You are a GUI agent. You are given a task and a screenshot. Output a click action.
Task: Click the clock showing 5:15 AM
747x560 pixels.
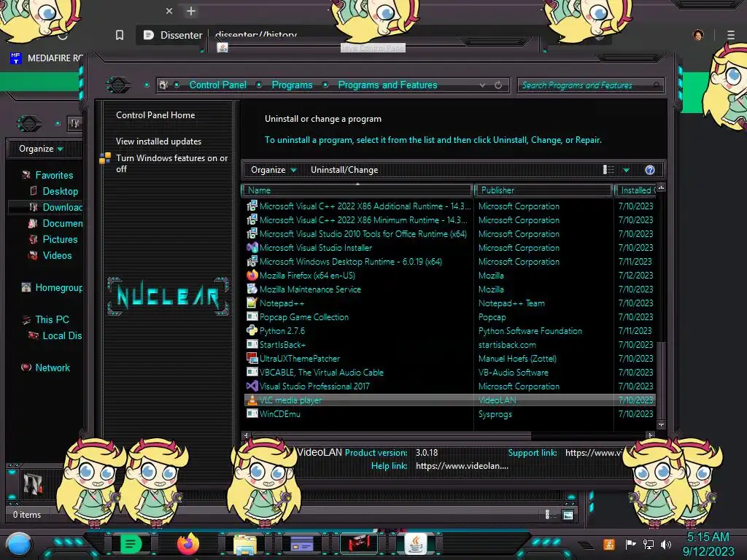click(x=708, y=537)
